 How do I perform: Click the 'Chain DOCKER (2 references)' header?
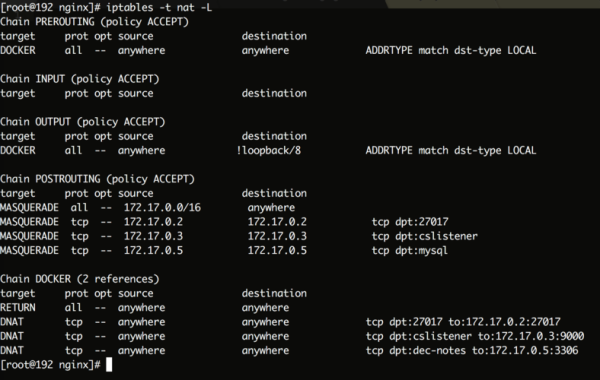(x=80, y=279)
